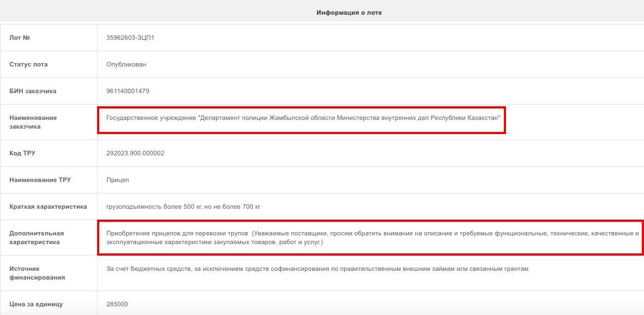The image size is (644, 315).
Task: Click the 'Источник финансирования' label
Action: tap(37, 273)
